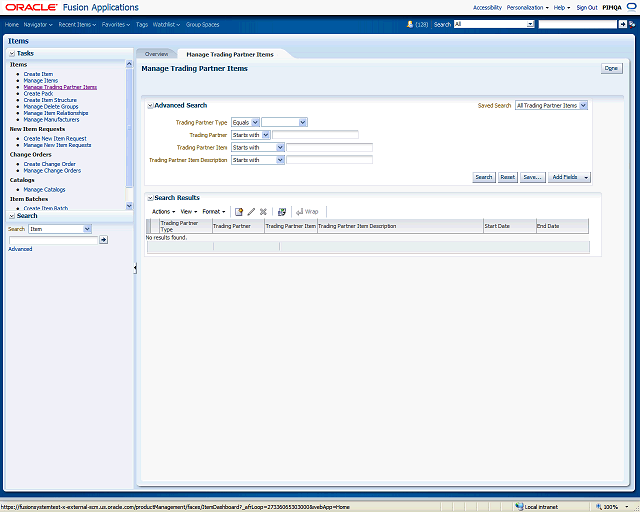Viewport: 640px width, 512px height.
Task: Click the Export to Excel icon
Action: pos(282,211)
